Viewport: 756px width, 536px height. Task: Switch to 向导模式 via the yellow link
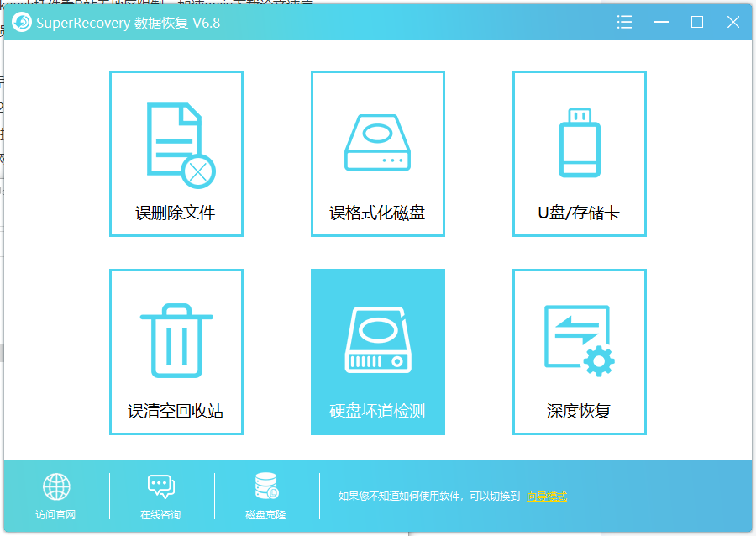[547, 497]
